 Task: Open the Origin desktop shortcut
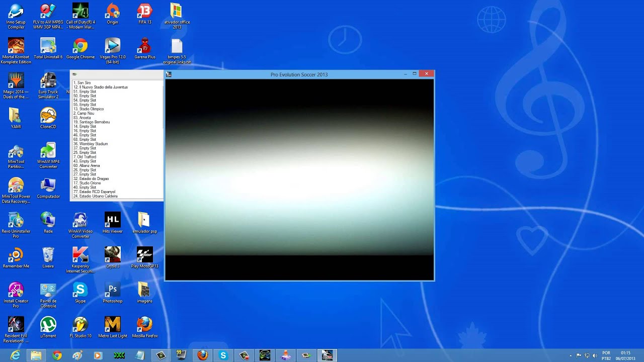(x=113, y=14)
